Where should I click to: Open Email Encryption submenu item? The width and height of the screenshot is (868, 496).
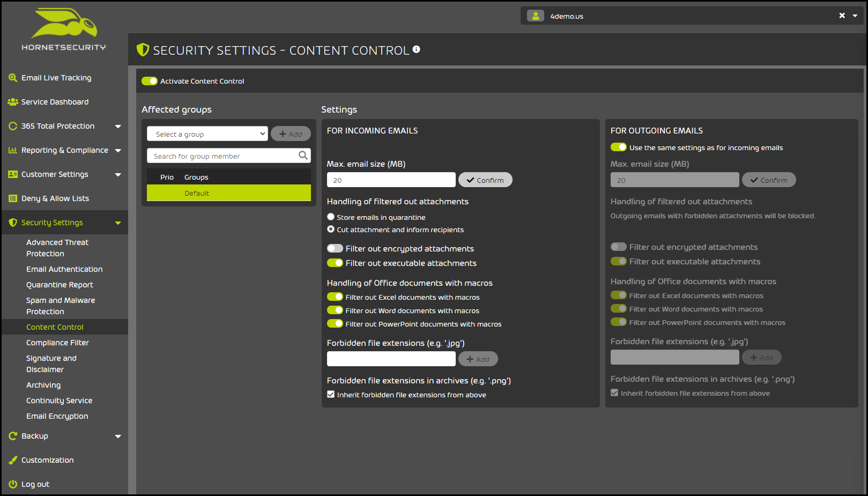[x=57, y=416]
